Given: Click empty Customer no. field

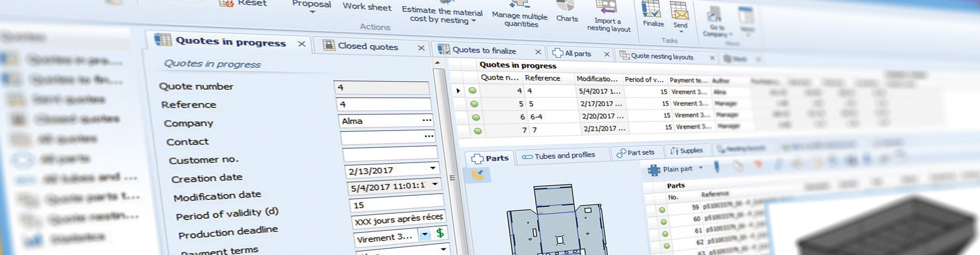Looking at the screenshot, I should coord(389,154).
